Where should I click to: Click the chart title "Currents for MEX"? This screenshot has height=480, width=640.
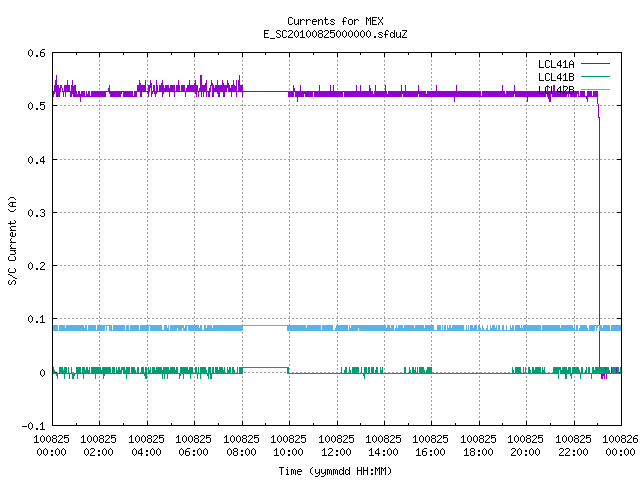pyautogui.click(x=335, y=21)
